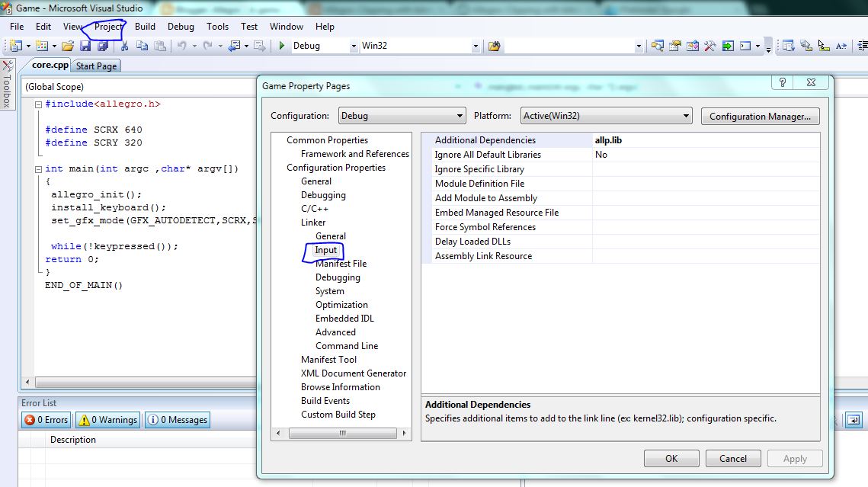
Task: Click the Save All toolbar icon
Action: tap(102, 46)
